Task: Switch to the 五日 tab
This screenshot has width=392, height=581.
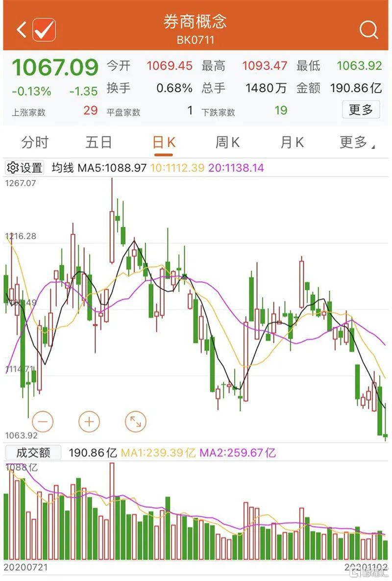Action: point(99,142)
